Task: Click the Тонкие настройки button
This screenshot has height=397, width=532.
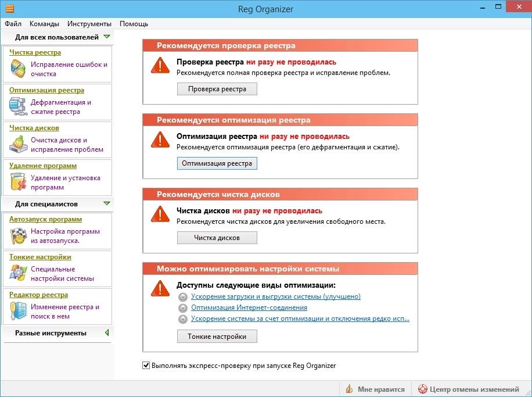Action: (x=217, y=337)
